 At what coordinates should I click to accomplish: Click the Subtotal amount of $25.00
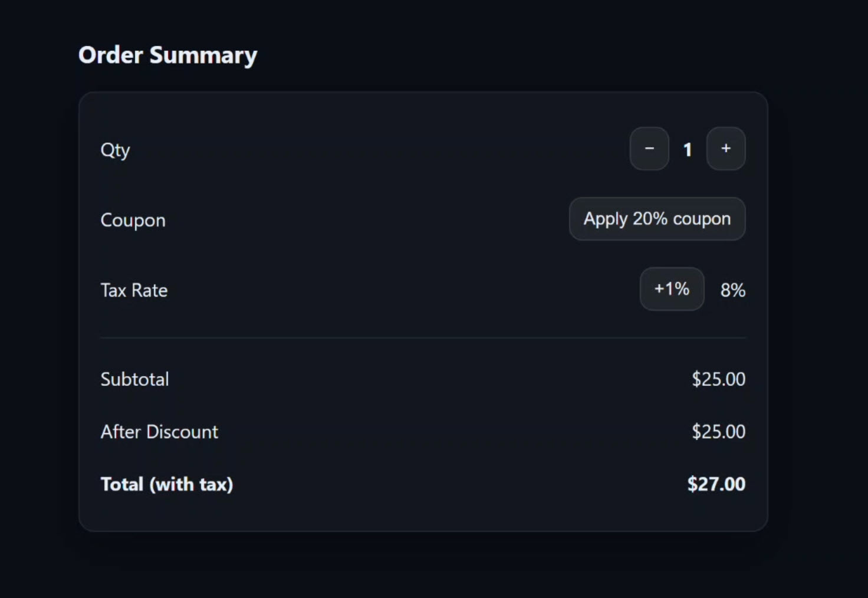point(718,379)
